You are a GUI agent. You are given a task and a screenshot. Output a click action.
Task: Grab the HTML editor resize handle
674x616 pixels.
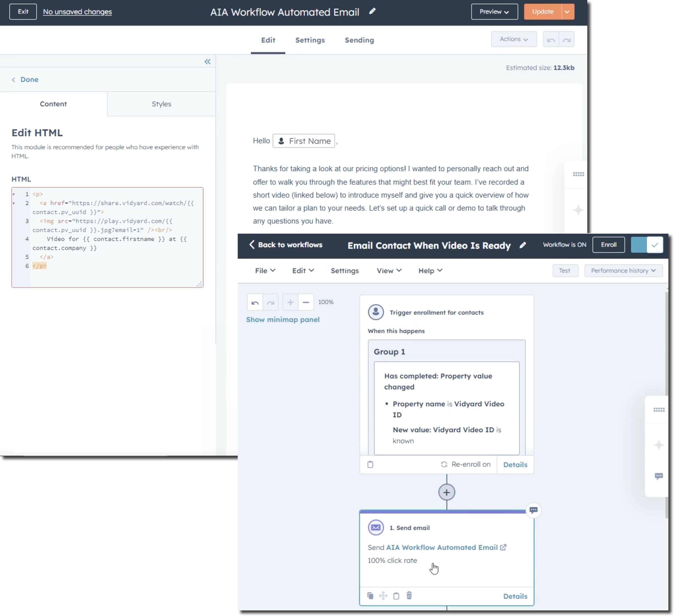click(199, 284)
